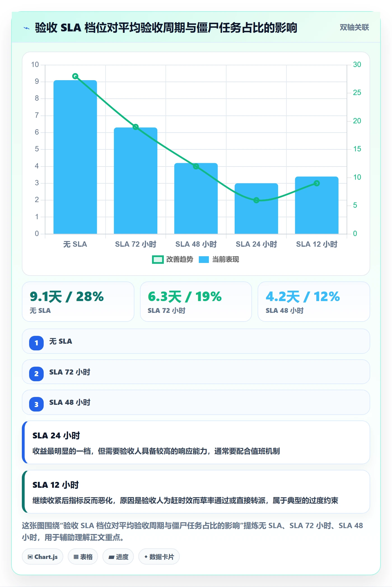Click the SLA 12 小时 description card heading
Image resolution: width=392 pixels, height=587 pixels.
pos(56,485)
